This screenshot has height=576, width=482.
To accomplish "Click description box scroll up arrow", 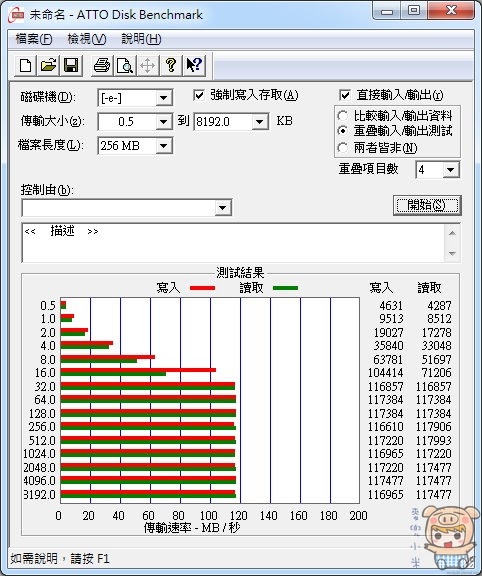I will coord(452,233).
